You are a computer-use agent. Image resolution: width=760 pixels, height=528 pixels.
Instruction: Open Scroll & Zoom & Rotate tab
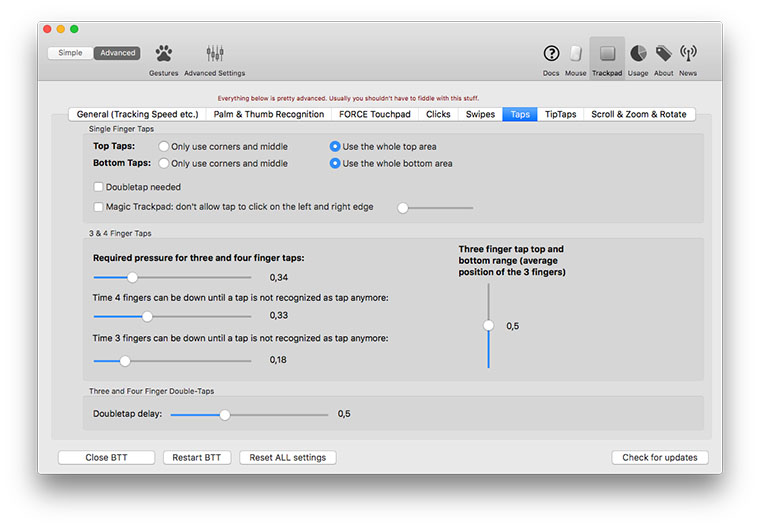639,114
